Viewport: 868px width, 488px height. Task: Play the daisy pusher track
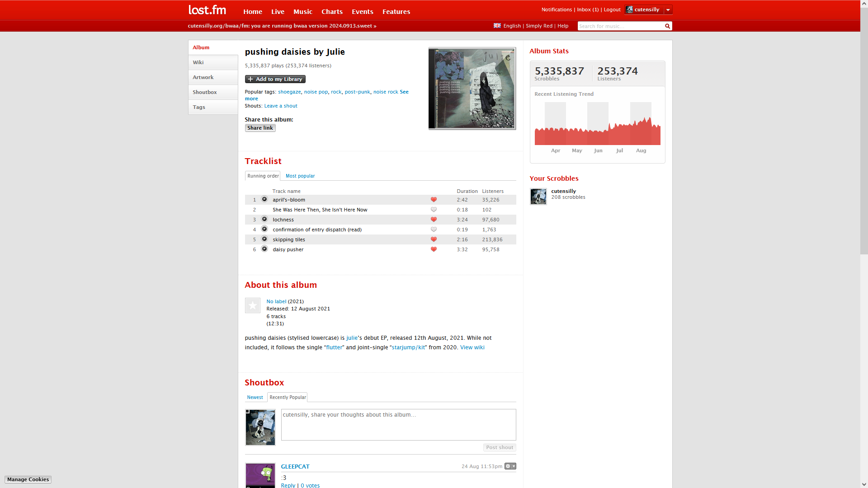point(264,249)
